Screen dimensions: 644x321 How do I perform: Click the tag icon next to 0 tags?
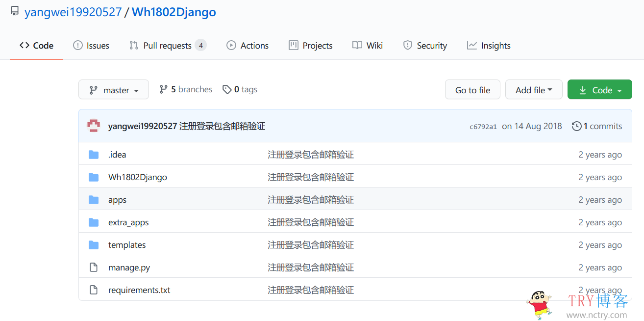click(x=227, y=89)
